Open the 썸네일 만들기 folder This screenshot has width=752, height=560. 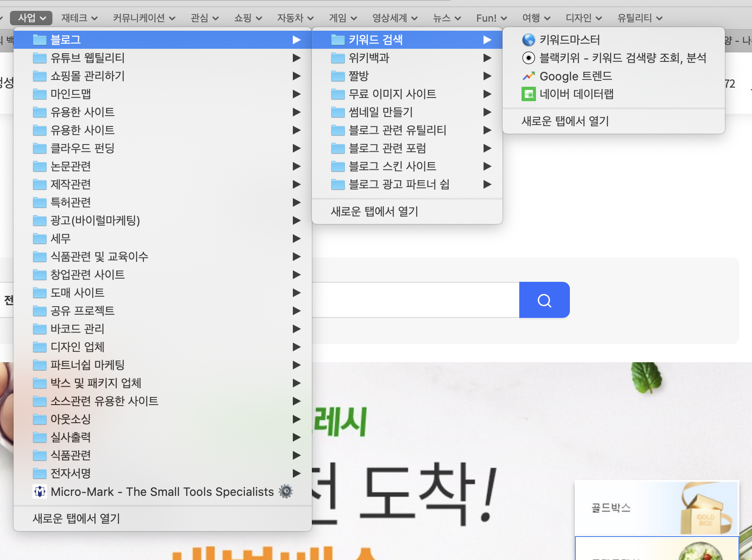407,112
